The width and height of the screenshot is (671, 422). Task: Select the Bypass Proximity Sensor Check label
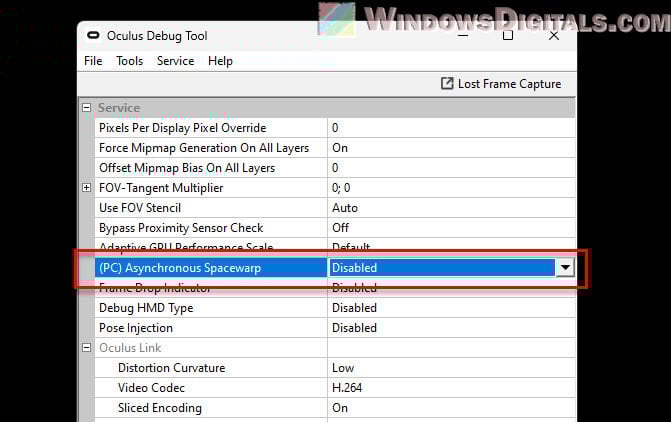pyautogui.click(x=181, y=228)
